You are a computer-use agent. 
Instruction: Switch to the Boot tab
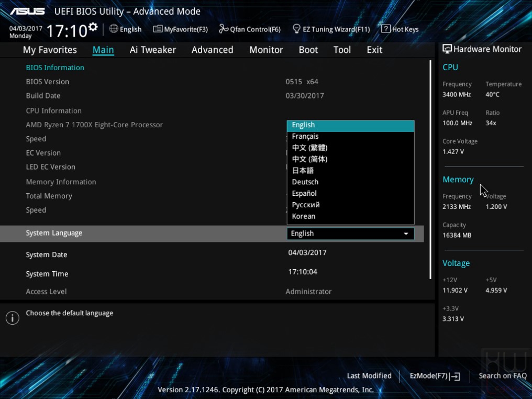click(308, 50)
